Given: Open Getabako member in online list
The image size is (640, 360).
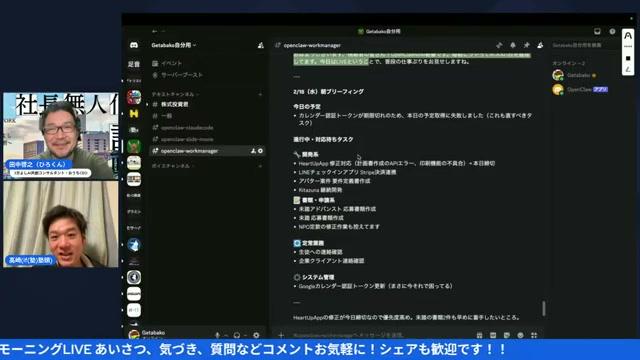Looking at the screenshot, I should [584, 76].
